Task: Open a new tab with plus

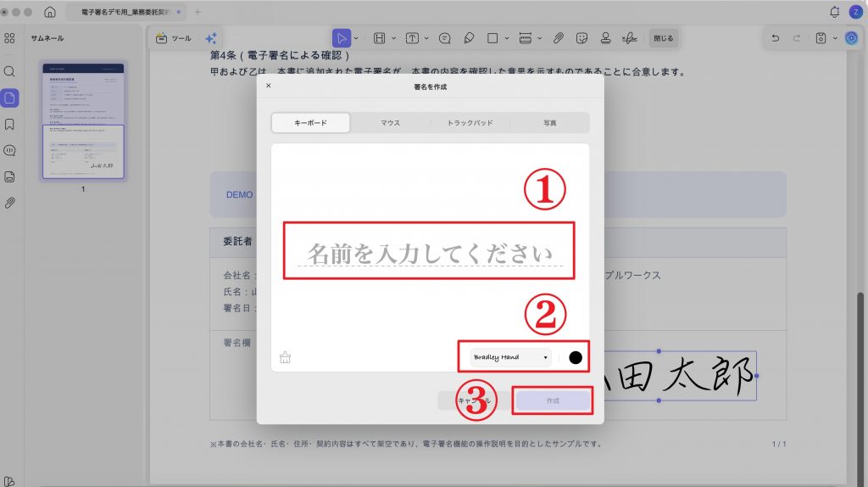Action: (x=198, y=12)
